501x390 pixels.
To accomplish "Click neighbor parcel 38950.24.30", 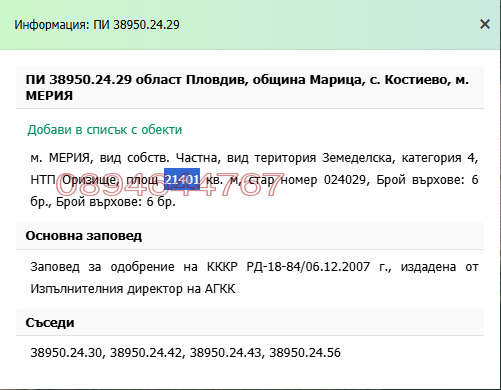I will [66, 352].
